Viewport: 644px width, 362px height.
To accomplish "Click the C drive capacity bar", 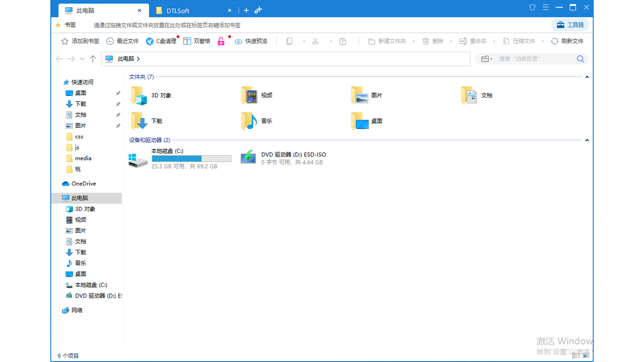I will coord(191,158).
